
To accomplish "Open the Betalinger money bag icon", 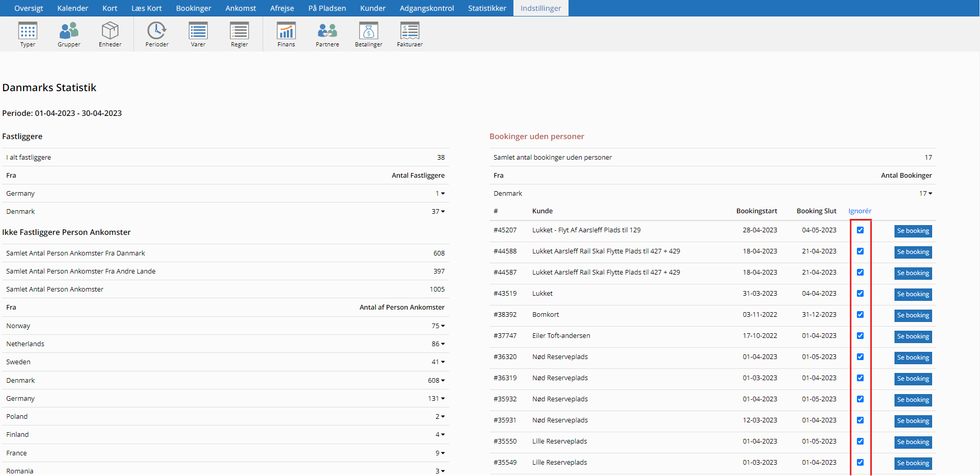I will point(368,32).
